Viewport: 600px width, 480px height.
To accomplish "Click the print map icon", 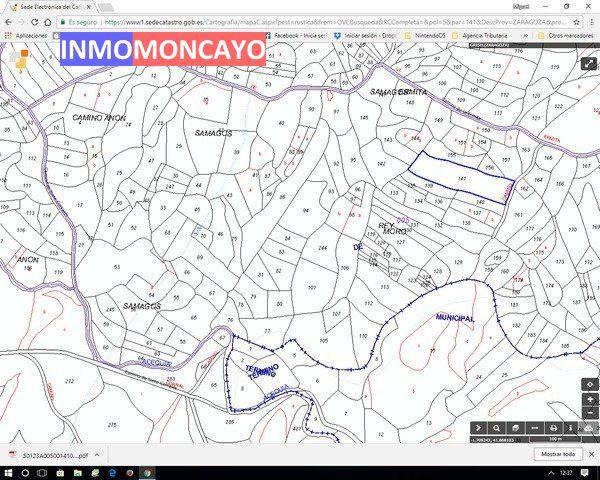I will click(553, 428).
